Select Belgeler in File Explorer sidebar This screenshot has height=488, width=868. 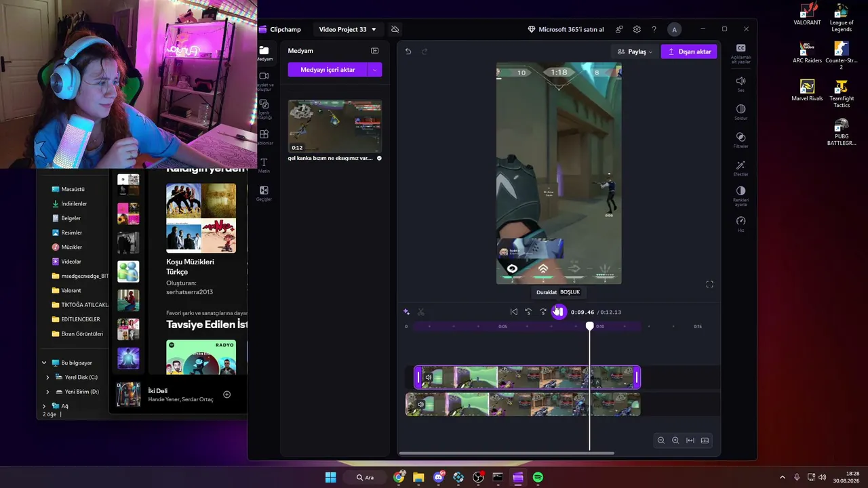(71, 218)
